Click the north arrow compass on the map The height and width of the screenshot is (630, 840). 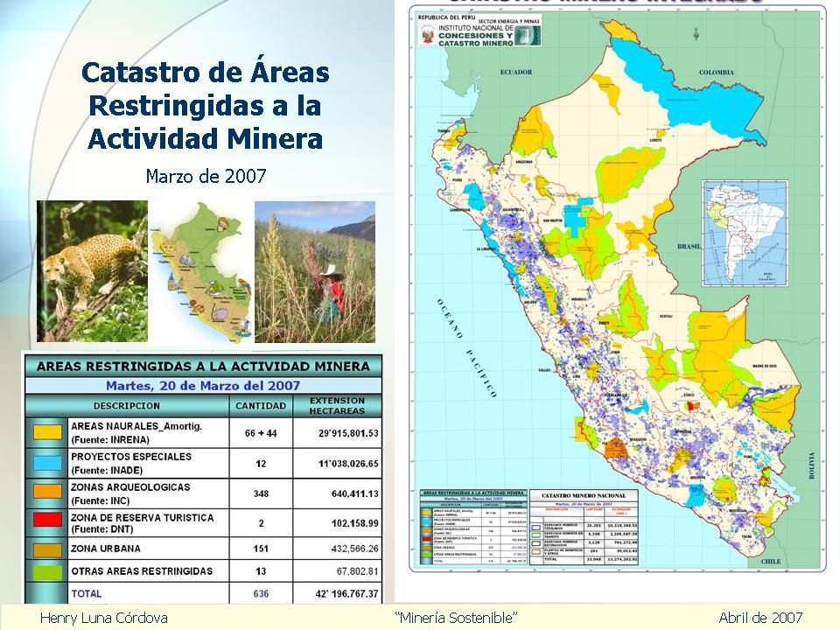pos(696,34)
